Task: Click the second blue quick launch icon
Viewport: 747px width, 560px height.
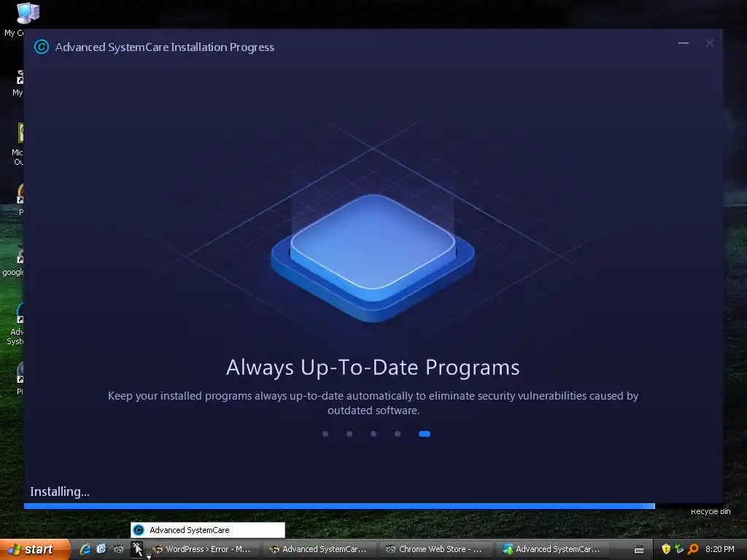Action: 101,549
